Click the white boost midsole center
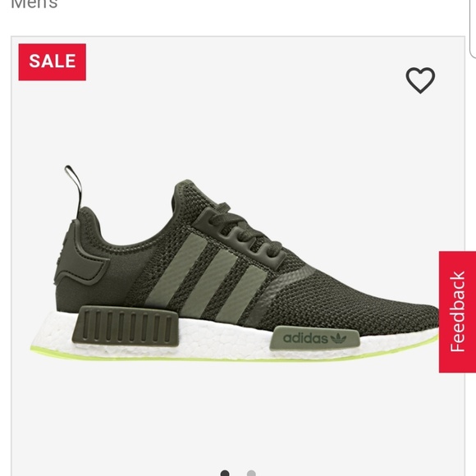This screenshot has width=476, height=476. point(223,337)
